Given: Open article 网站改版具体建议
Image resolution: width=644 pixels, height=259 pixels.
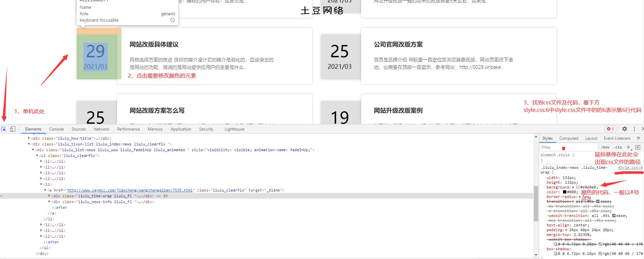Looking at the screenshot, I should 154,44.
